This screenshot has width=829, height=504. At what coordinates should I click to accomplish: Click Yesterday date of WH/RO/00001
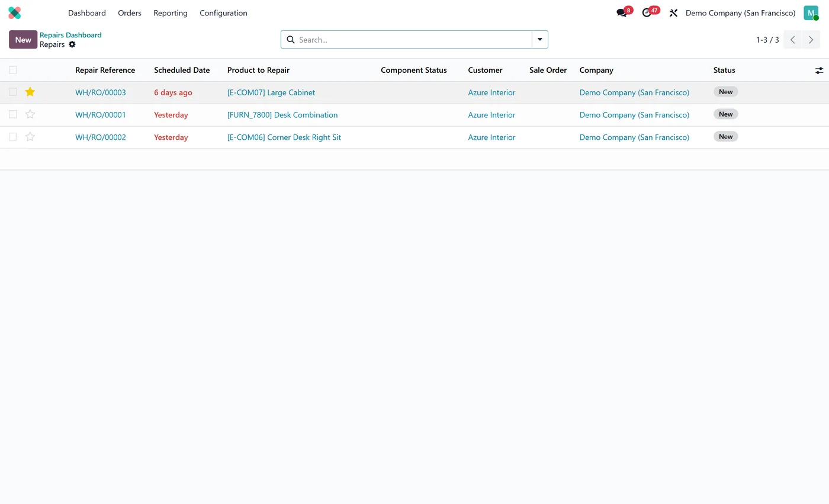point(171,115)
